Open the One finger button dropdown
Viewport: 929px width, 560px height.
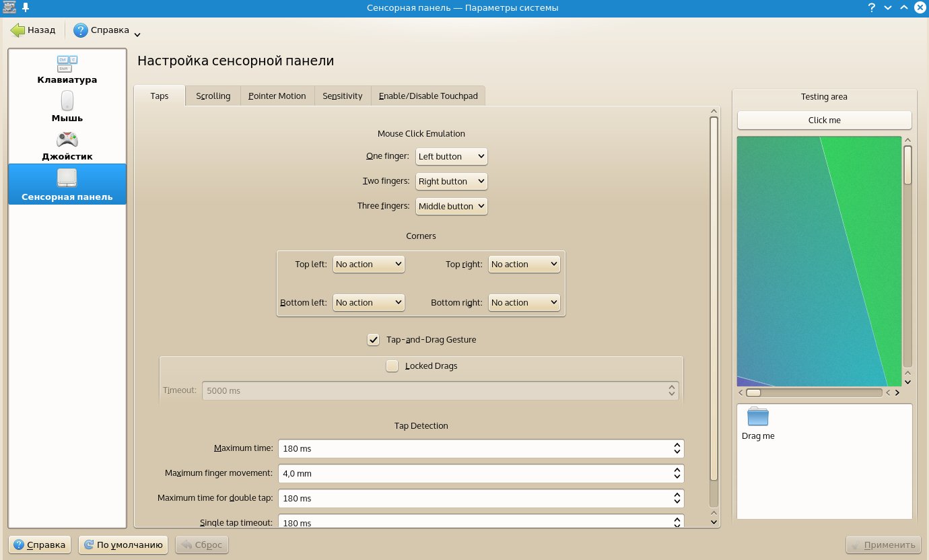coord(451,156)
